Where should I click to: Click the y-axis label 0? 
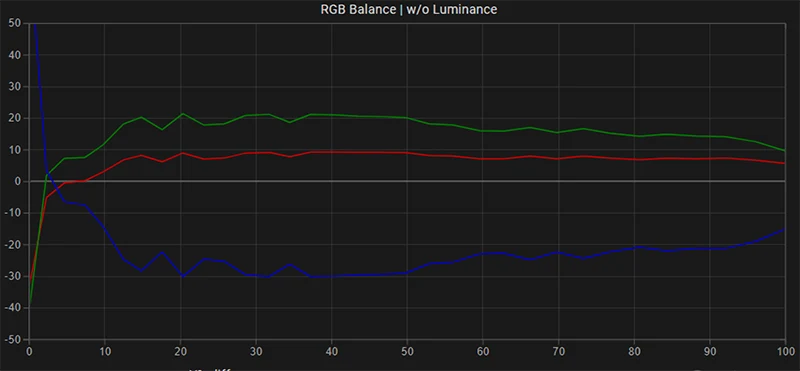tap(18, 181)
